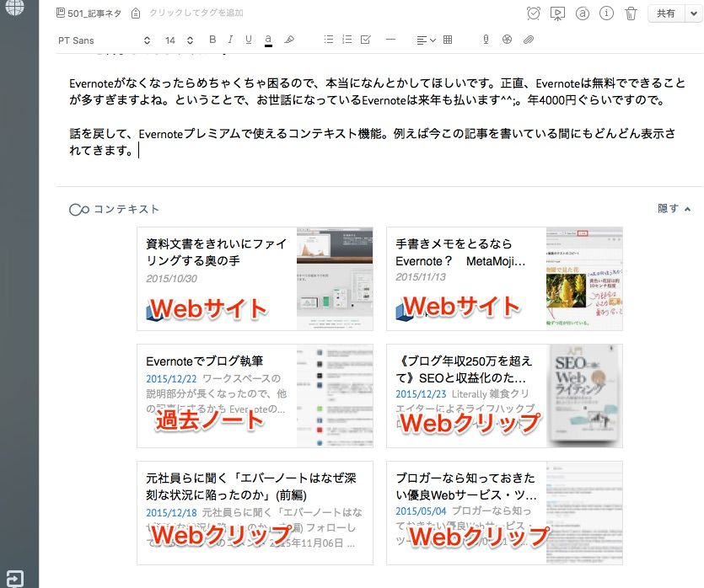This screenshot has height=588, width=704.
Task: Toggle italic formatting
Action: point(230,40)
